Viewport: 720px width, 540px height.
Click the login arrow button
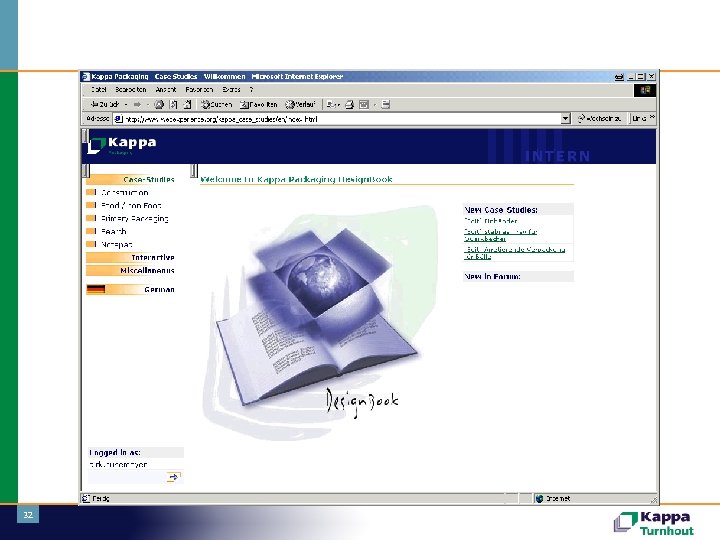[173, 478]
